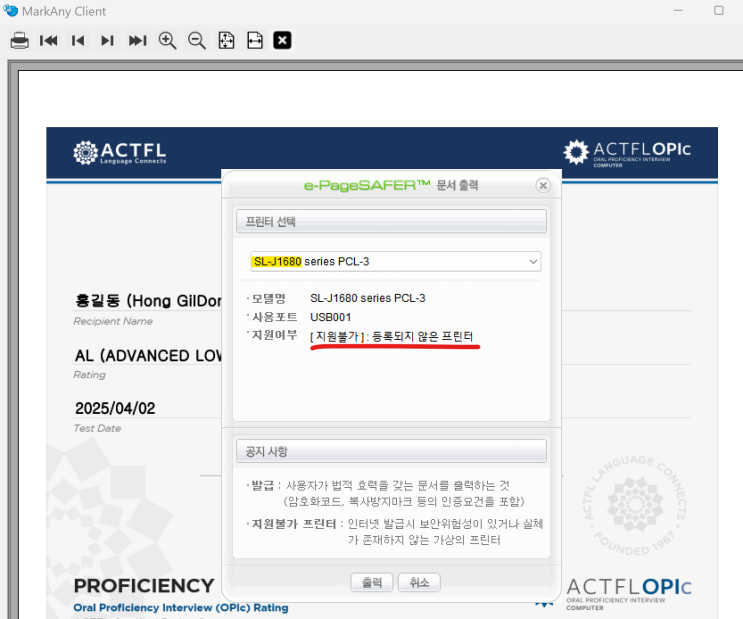Viewport: 743px width, 619px height.
Task: Click the printer icon in toolbar
Action: 19,40
